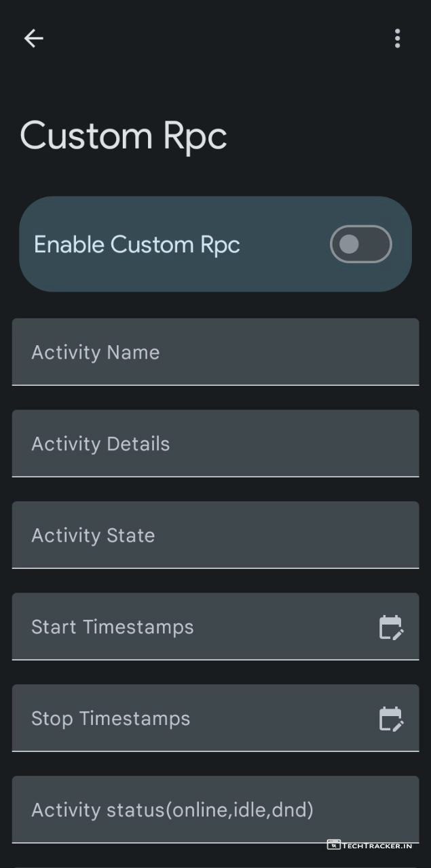Tap the 'Activity Details' placeholder label
Viewport: 431px width, 868px height.
click(x=100, y=444)
